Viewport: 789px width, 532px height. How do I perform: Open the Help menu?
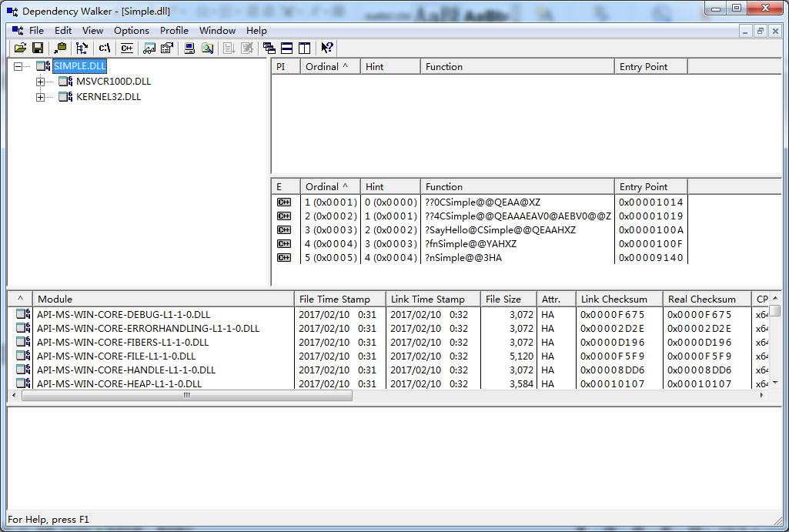point(256,31)
